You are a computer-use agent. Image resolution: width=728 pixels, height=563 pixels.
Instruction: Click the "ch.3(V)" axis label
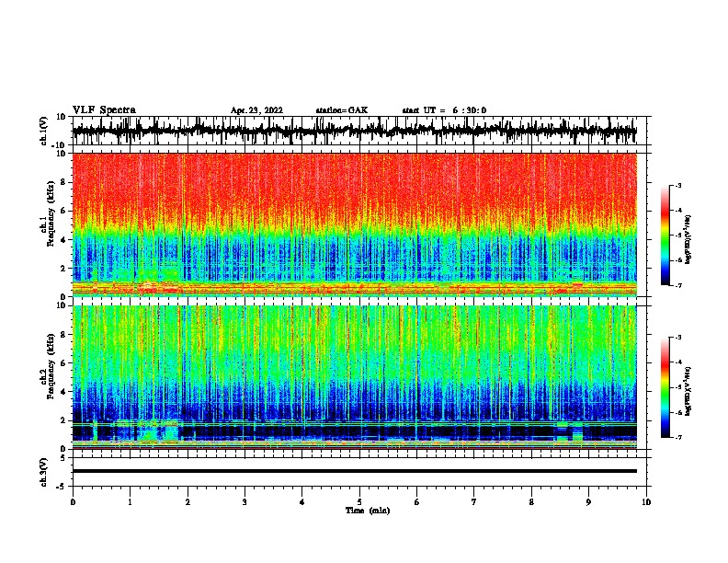tap(44, 472)
